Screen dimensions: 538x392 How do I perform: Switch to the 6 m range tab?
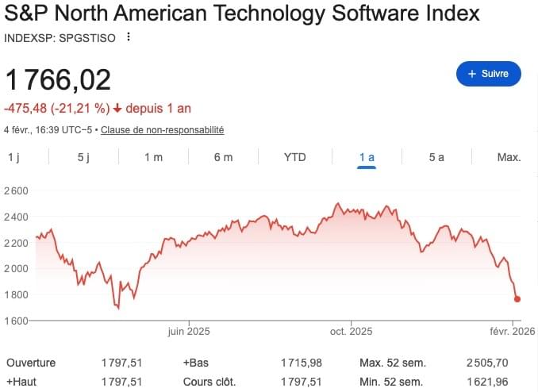(223, 157)
